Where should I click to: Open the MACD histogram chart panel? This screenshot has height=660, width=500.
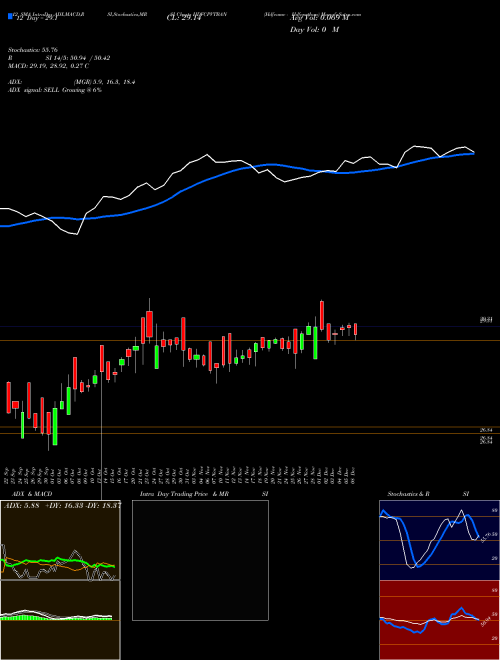coord(60,620)
